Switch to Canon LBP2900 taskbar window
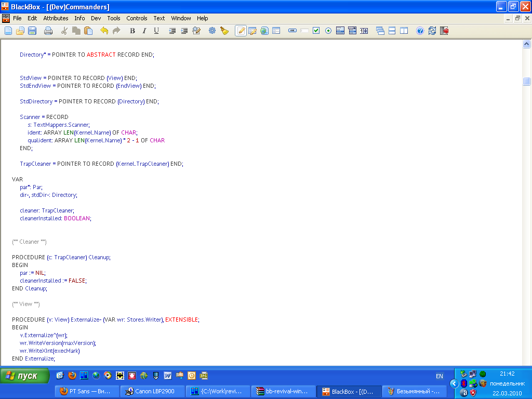 150,391
